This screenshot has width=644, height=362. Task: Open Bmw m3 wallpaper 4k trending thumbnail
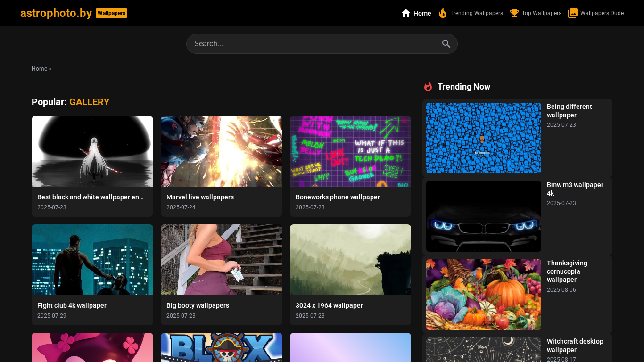(484, 216)
